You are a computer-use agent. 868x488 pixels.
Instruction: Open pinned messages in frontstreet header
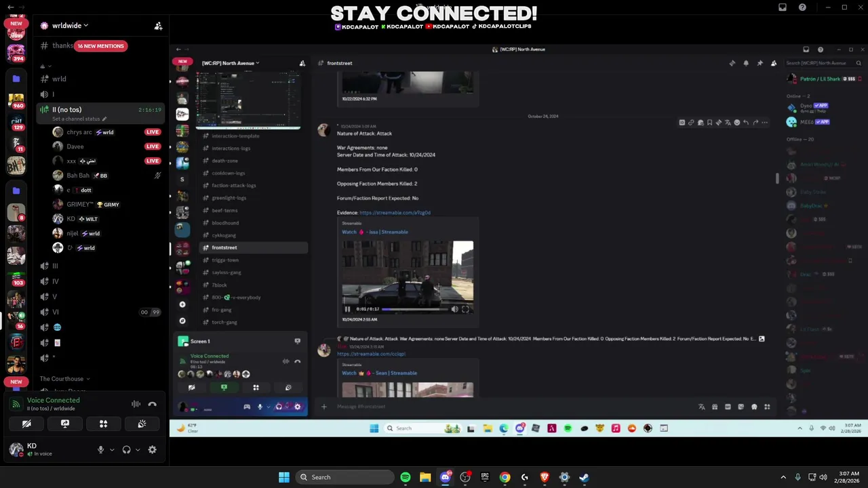pos(759,63)
